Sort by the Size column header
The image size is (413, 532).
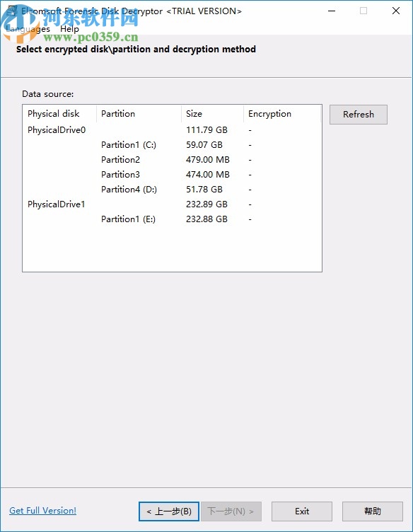(x=213, y=114)
